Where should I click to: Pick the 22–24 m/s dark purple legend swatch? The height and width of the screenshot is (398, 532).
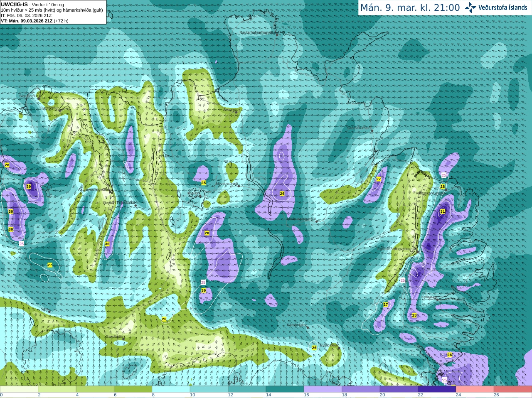tap(437, 389)
